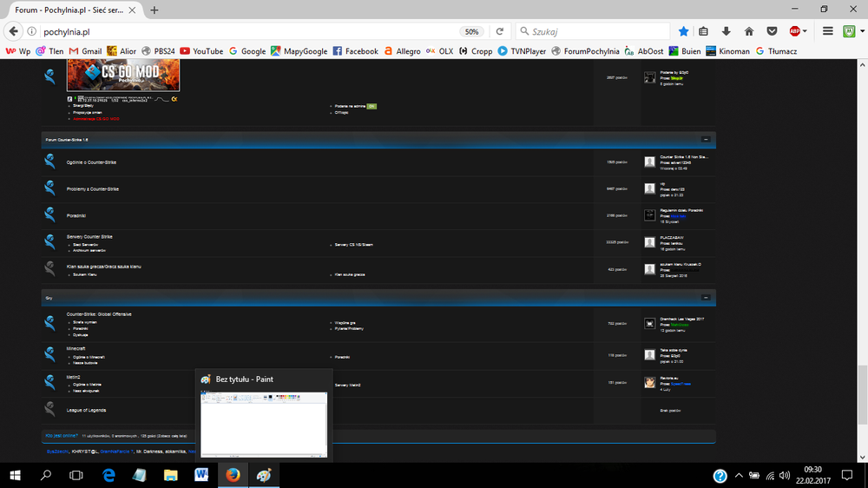Open the Pocket shield icon
The width and height of the screenshot is (868, 488).
[x=772, y=31]
